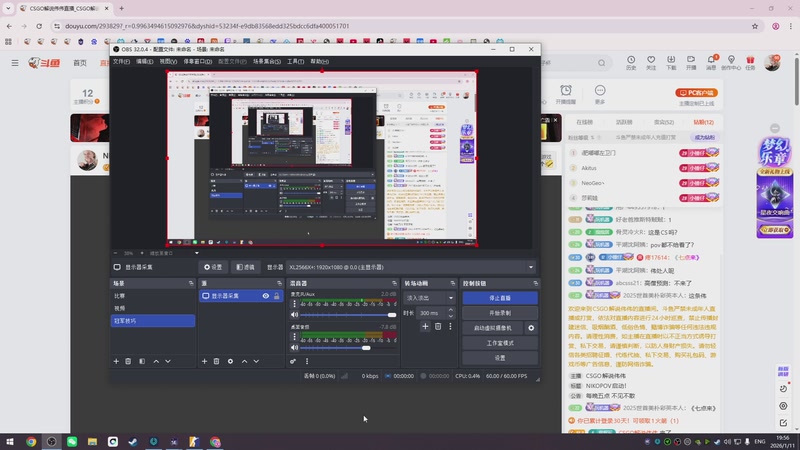800x450 pixels.
Task: Open OBS Scene Collection menu
Action: [267, 61]
